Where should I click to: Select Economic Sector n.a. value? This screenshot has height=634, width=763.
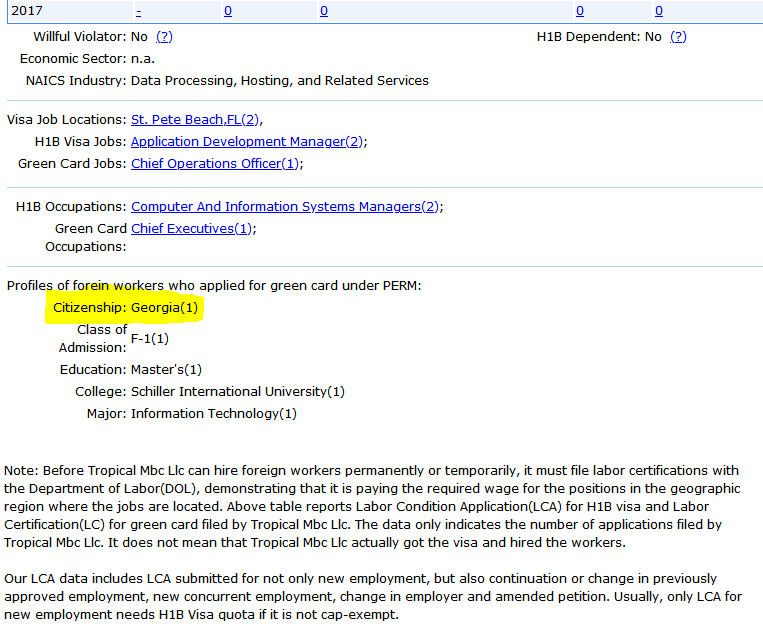coord(143,59)
